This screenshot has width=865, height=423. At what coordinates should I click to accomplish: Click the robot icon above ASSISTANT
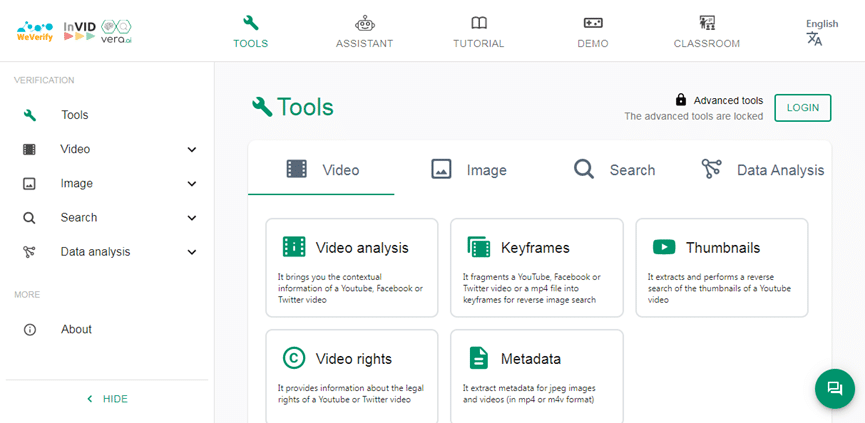pos(364,23)
